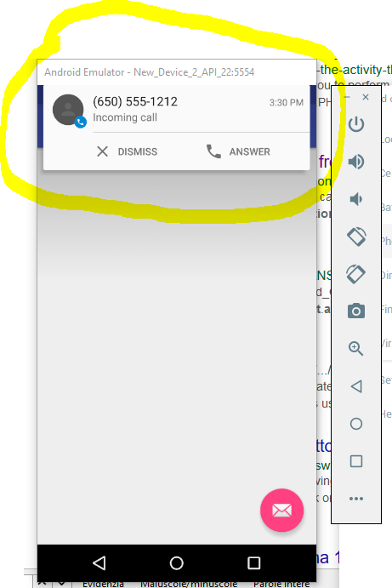Open extended controls via three dots
This screenshot has height=588, width=392.
pyautogui.click(x=356, y=499)
